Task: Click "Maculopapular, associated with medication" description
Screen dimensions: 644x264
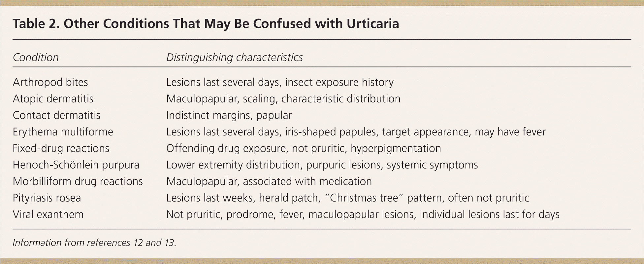Action: (269, 181)
